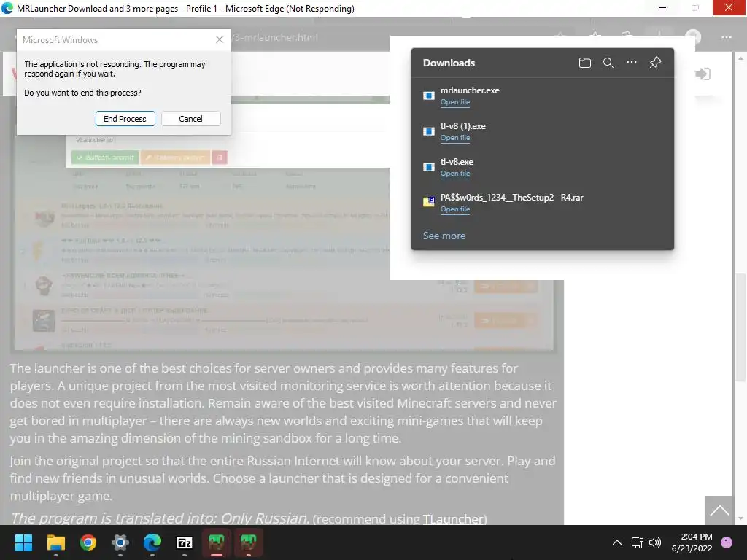The width and height of the screenshot is (747, 560).
Task: Click the tl-v8.exe file name
Action: click(457, 162)
